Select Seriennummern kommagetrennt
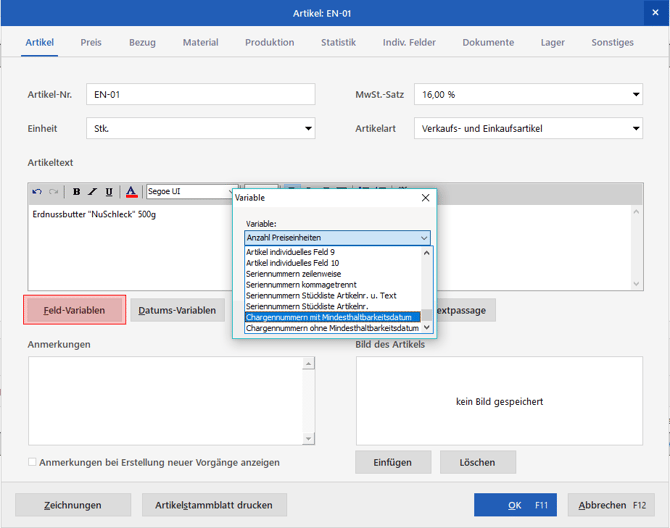670x528 pixels. [333, 285]
